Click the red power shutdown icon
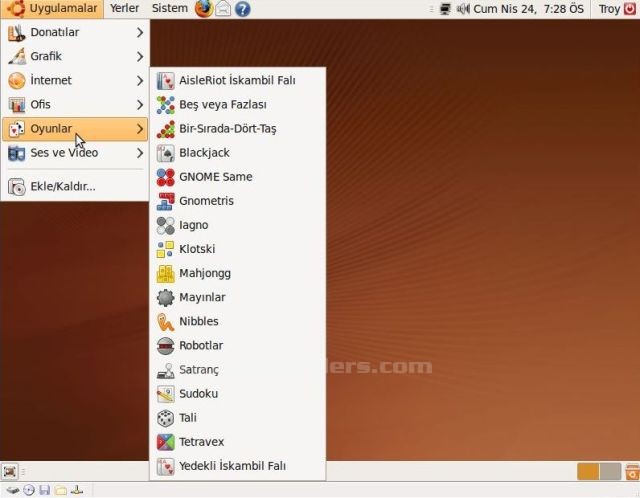 (631, 9)
